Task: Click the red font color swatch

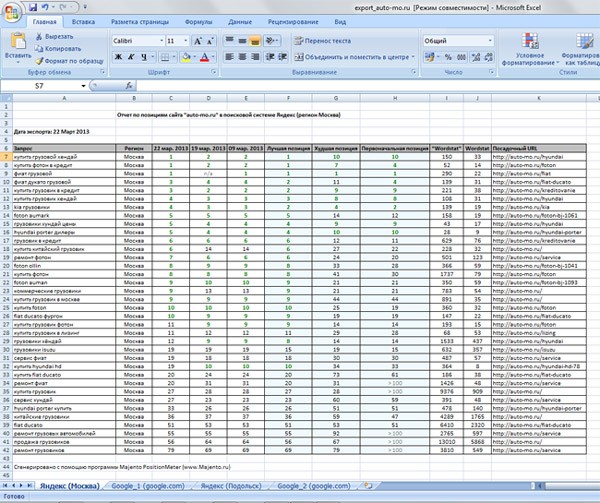Action: [x=203, y=58]
